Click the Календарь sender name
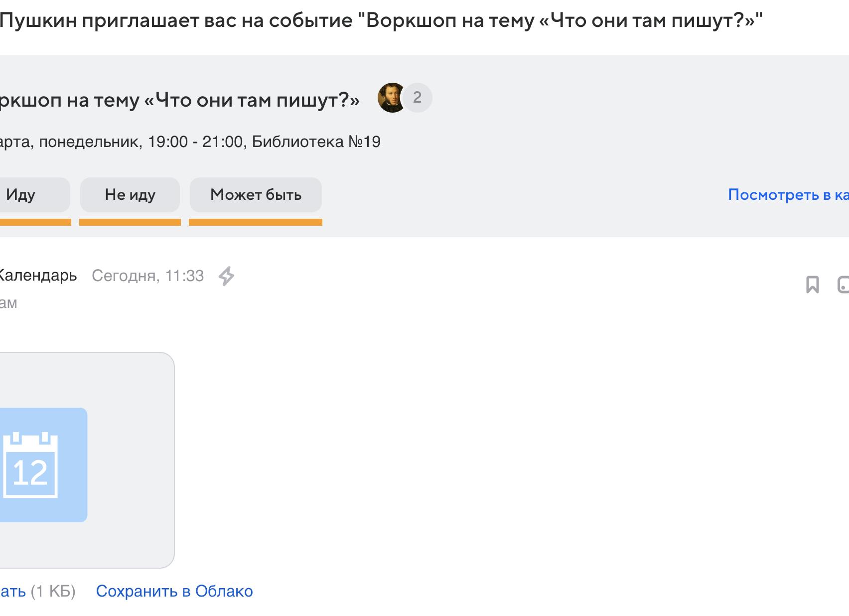The height and width of the screenshot is (616, 849). 38,276
